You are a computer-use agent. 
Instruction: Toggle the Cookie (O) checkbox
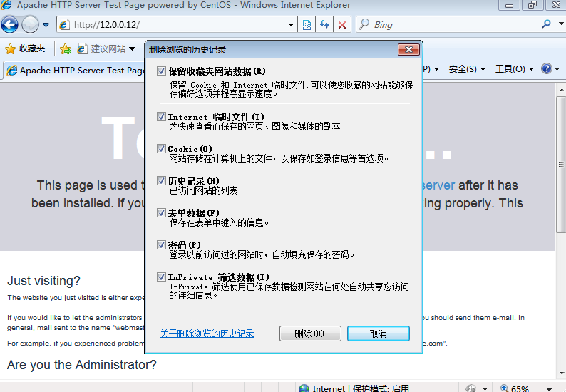click(161, 149)
